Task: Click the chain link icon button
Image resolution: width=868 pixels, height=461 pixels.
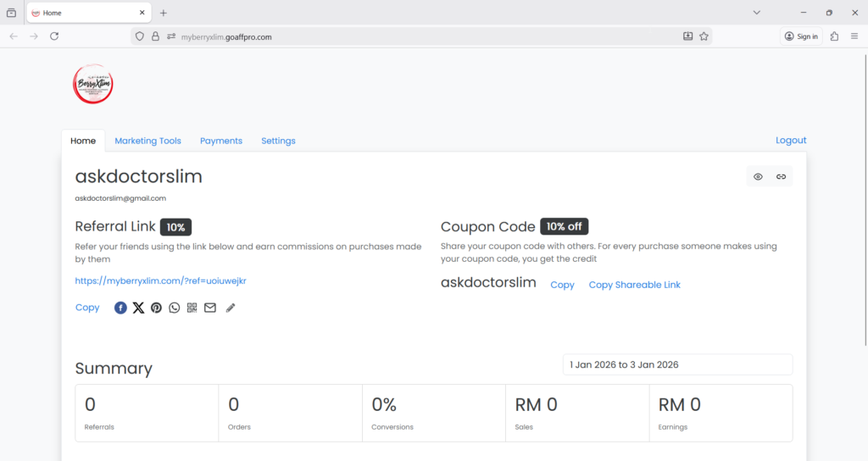Action: (781, 176)
